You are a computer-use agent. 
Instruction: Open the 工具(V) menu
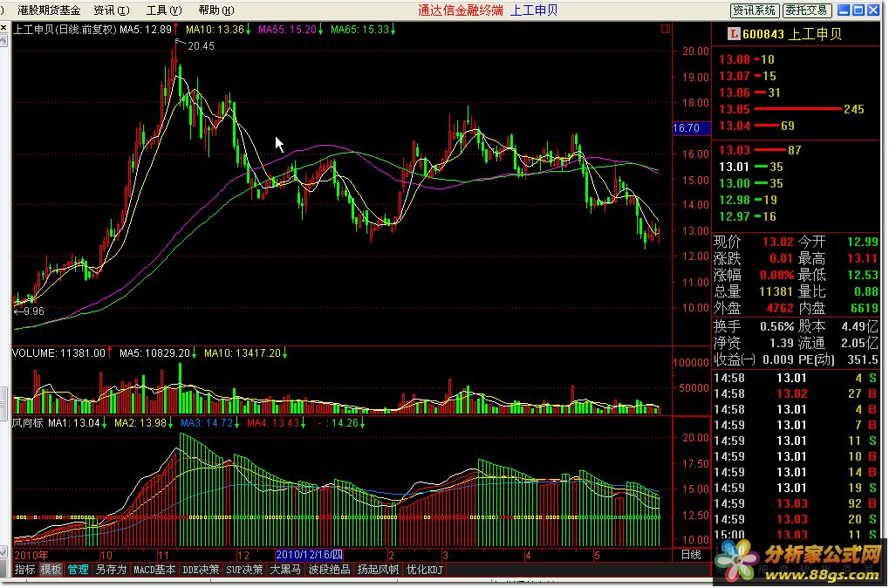[164, 10]
